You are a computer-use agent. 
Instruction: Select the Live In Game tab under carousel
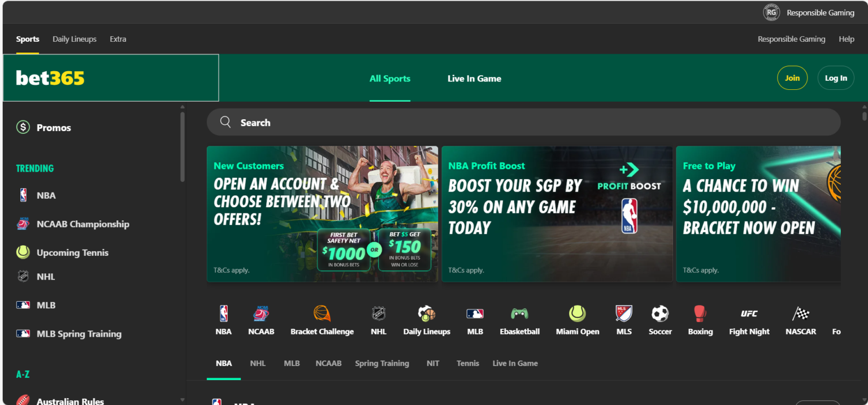click(515, 363)
